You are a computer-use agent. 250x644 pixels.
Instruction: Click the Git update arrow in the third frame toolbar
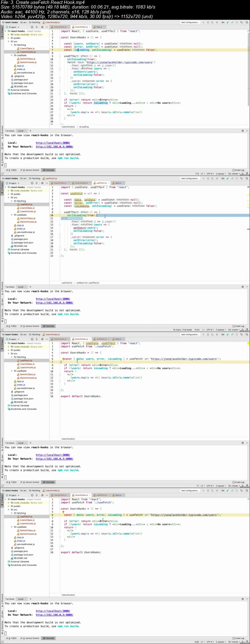228,335
